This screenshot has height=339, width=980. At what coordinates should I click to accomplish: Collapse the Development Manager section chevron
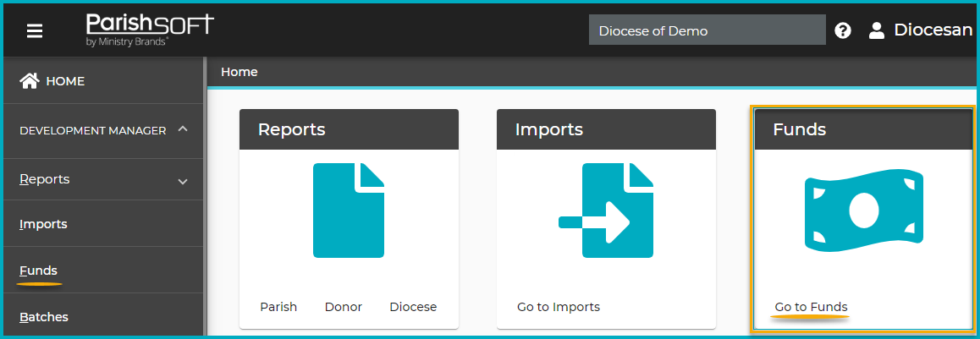tap(183, 129)
